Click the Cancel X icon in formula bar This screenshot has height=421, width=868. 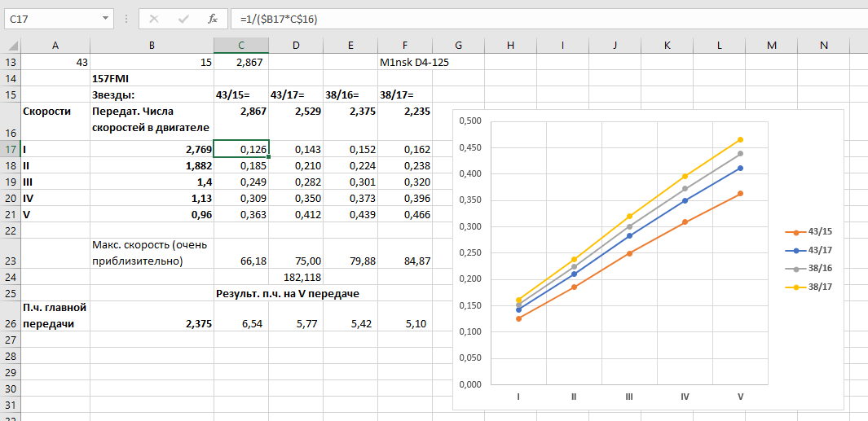(x=154, y=19)
